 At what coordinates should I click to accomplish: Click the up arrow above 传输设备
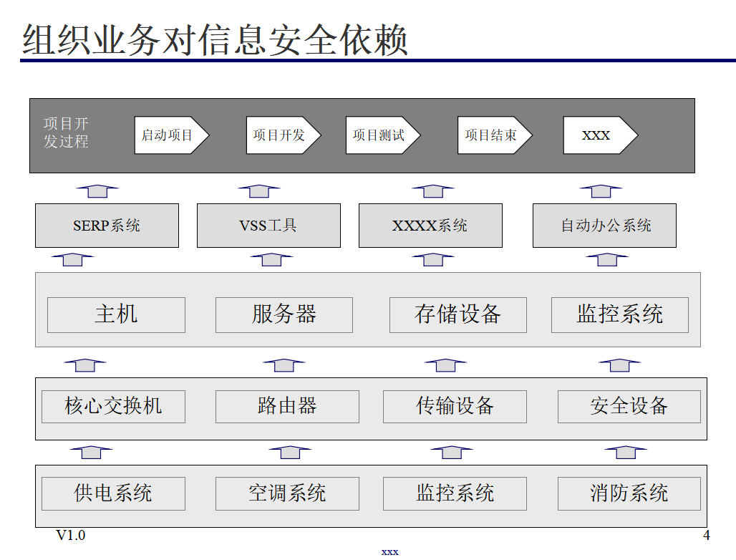(x=445, y=365)
